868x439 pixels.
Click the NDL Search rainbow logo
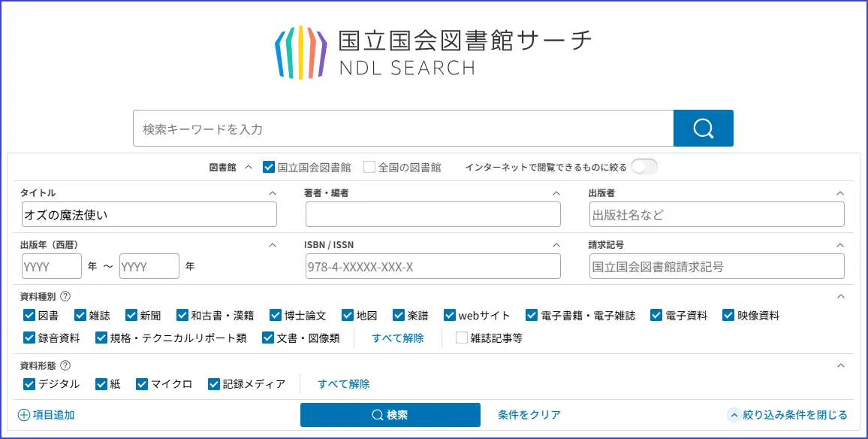pos(300,52)
